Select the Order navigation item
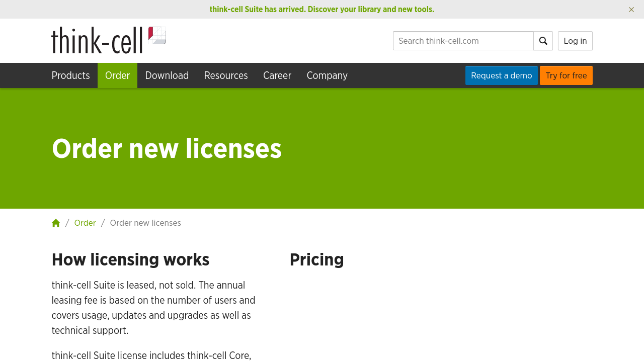The height and width of the screenshot is (362, 644). pyautogui.click(x=117, y=75)
